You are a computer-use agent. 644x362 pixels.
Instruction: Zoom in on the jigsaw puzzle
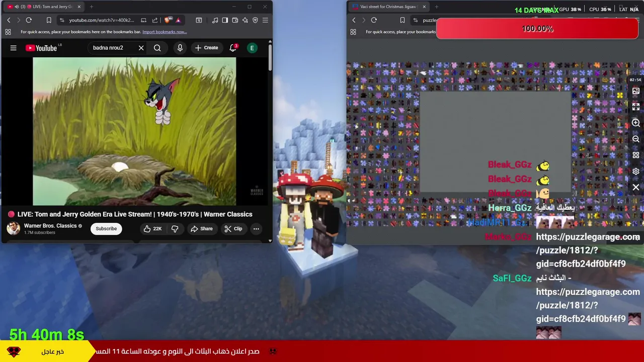tap(636, 123)
